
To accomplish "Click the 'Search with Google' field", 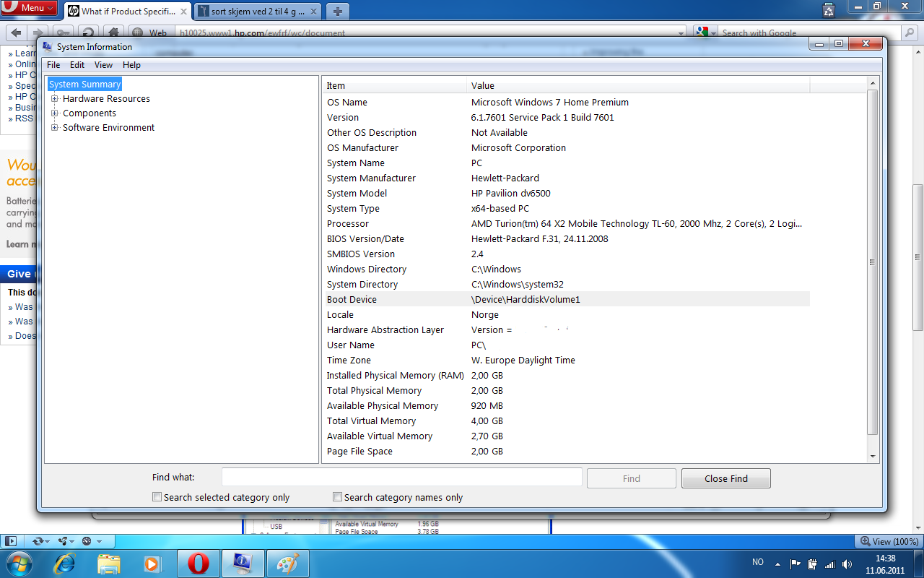I will pos(808,33).
